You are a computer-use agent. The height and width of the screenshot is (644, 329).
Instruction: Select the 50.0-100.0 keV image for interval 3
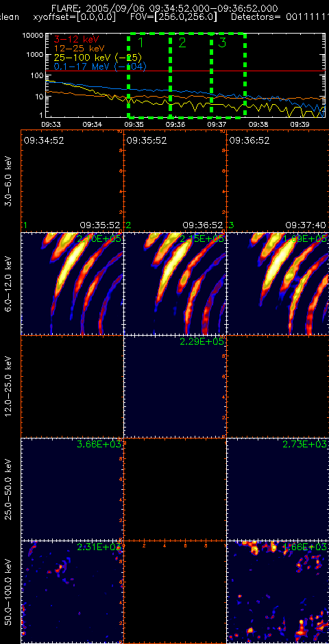coord(278,592)
